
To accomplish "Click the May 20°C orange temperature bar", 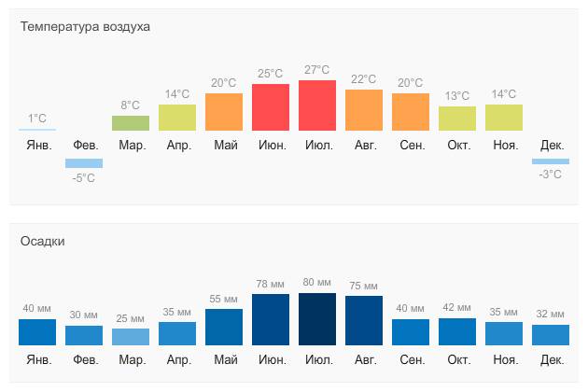I will 224,112.
